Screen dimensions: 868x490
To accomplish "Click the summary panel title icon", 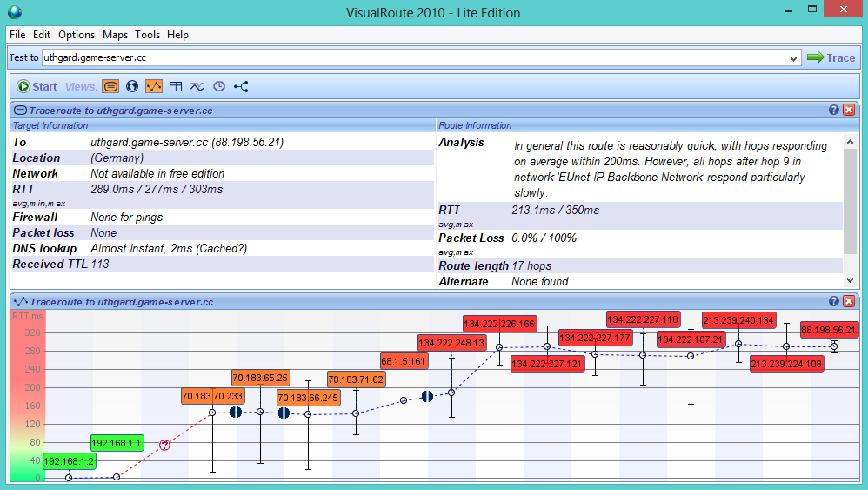I will pyautogui.click(x=20, y=111).
